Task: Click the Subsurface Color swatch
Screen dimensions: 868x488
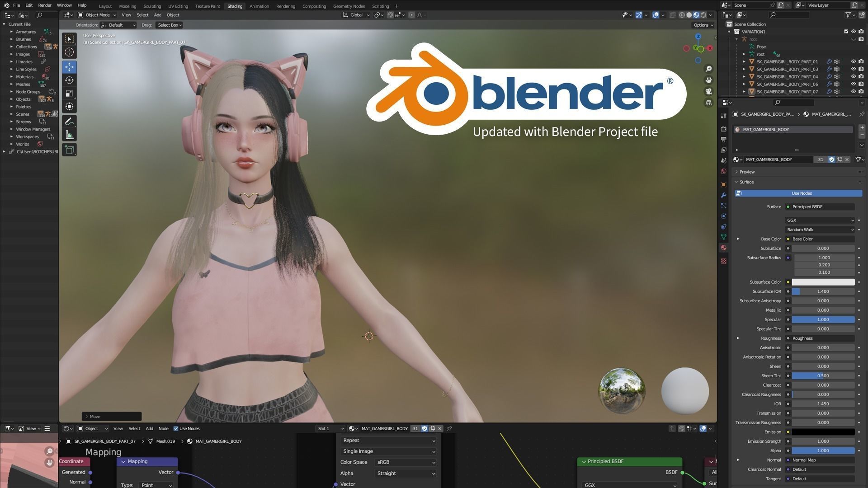Action: (x=823, y=282)
